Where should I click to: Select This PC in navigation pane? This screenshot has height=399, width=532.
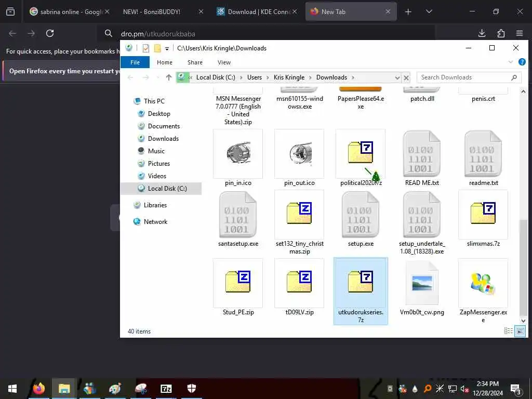[154, 101]
